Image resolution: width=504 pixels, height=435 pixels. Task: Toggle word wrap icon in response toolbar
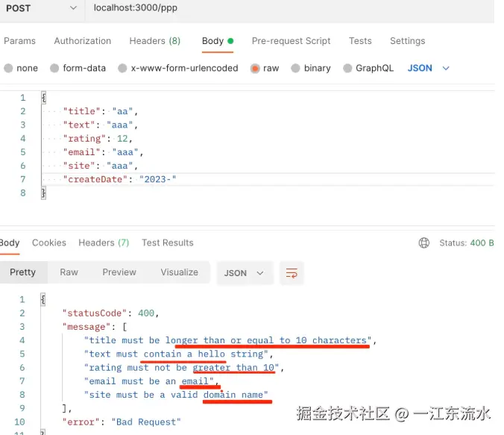tap(292, 273)
